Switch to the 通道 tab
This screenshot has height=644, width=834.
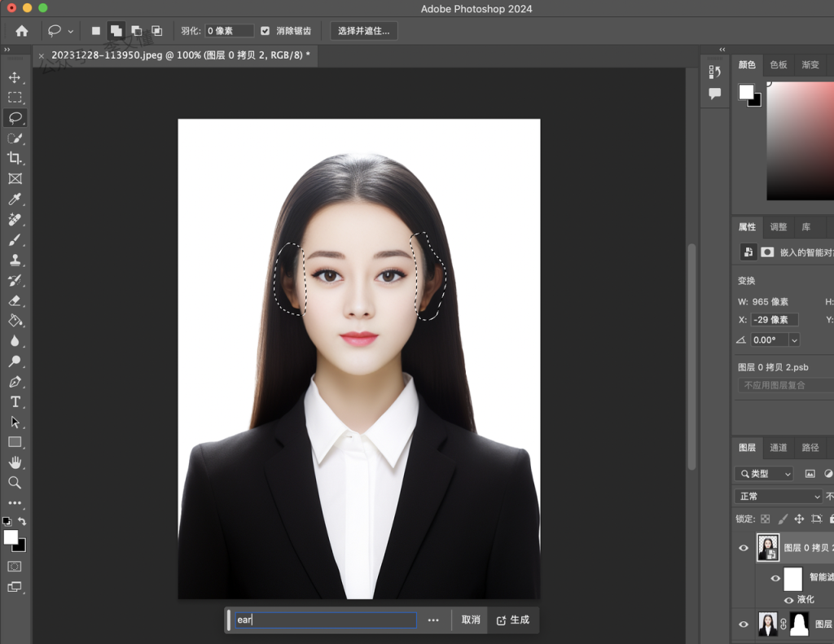pyautogui.click(x=779, y=448)
